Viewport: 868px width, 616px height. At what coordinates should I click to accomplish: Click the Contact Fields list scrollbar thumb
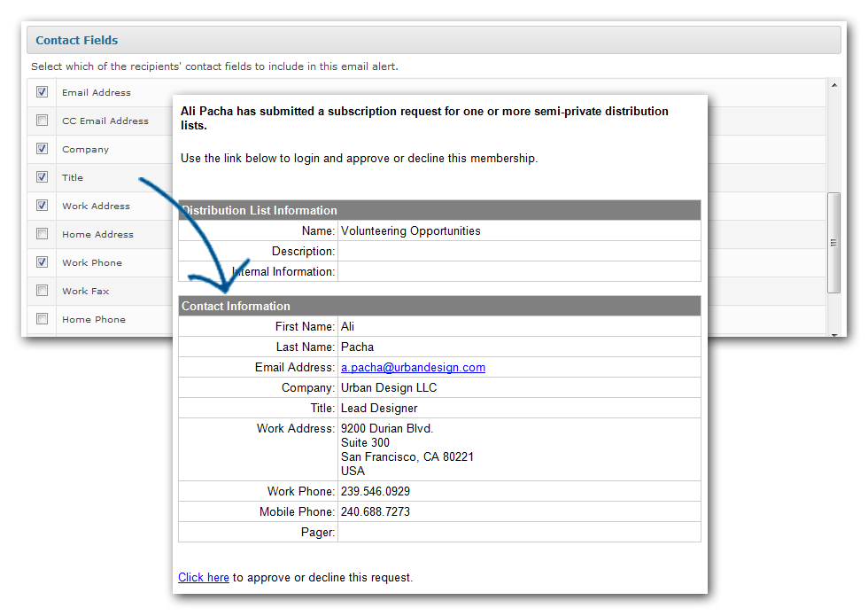pyautogui.click(x=833, y=243)
